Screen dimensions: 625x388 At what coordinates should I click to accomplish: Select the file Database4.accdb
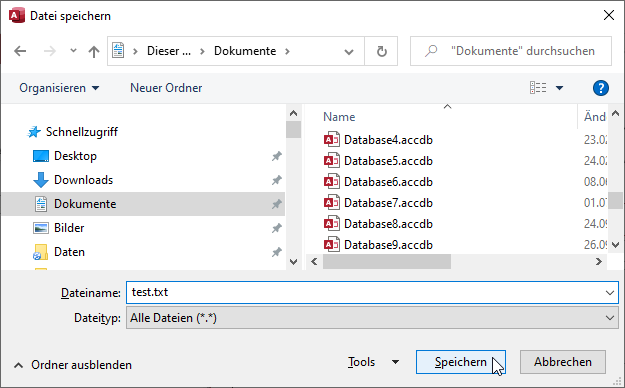click(x=388, y=140)
